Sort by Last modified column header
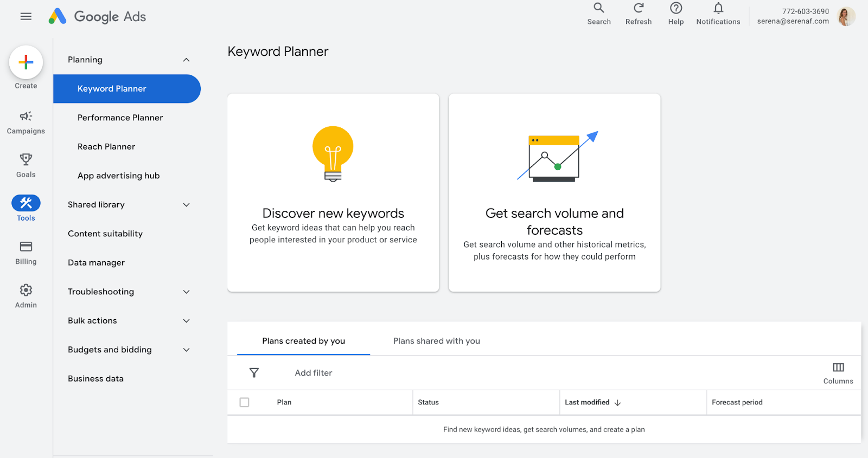Screen dimensions: 868x458 (587, 403)
